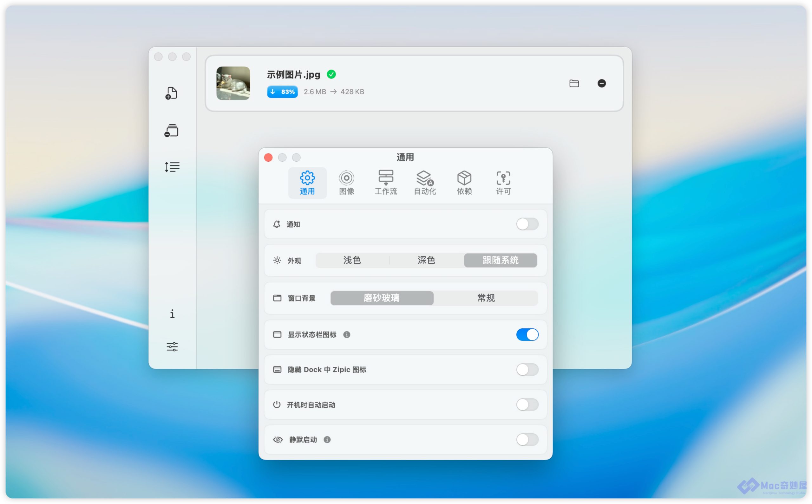Reveal file with folder icon
This screenshot has width=812, height=504.
574,83
